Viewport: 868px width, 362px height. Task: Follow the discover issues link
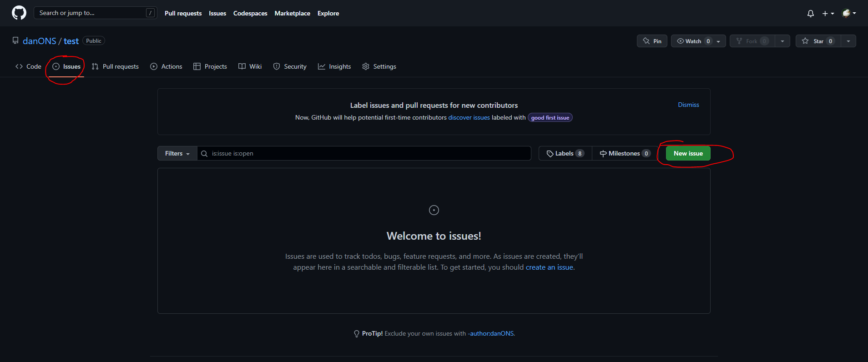click(x=469, y=117)
